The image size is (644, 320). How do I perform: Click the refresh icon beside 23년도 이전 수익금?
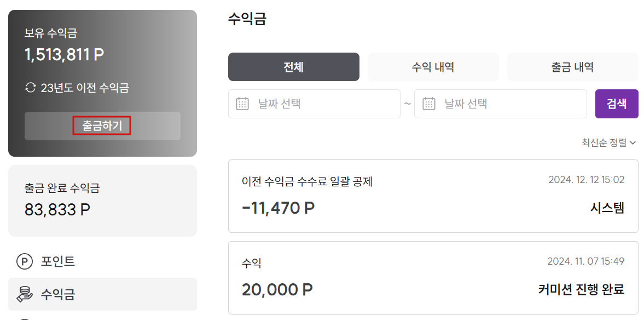click(31, 88)
